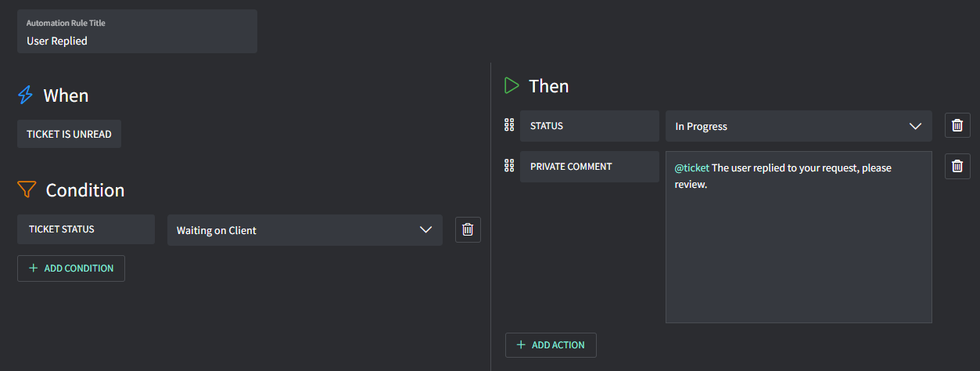Focus the Automation Rule Title field

(x=137, y=41)
